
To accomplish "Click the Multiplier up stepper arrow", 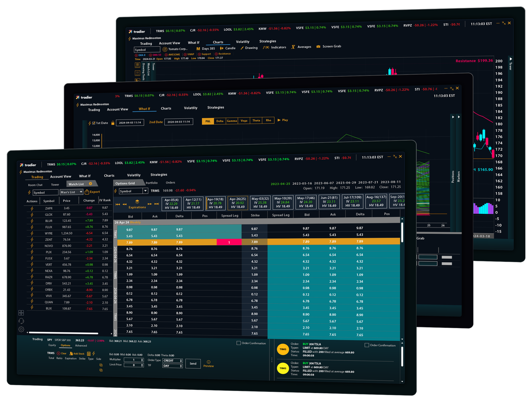I will 142,358.
